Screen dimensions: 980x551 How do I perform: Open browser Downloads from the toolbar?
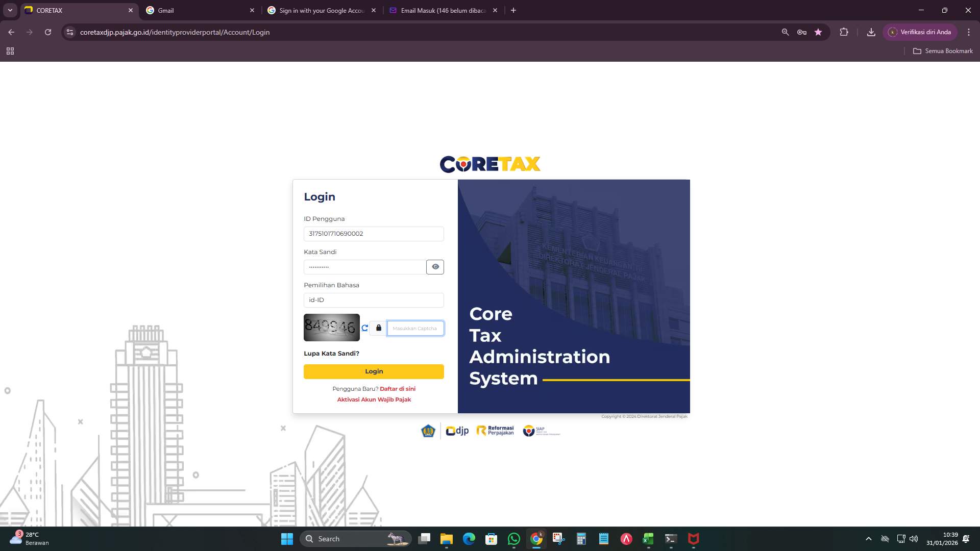871,32
